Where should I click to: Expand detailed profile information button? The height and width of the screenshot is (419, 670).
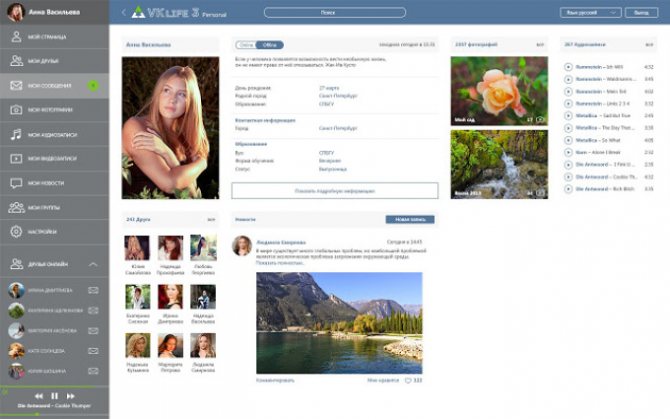tap(335, 191)
